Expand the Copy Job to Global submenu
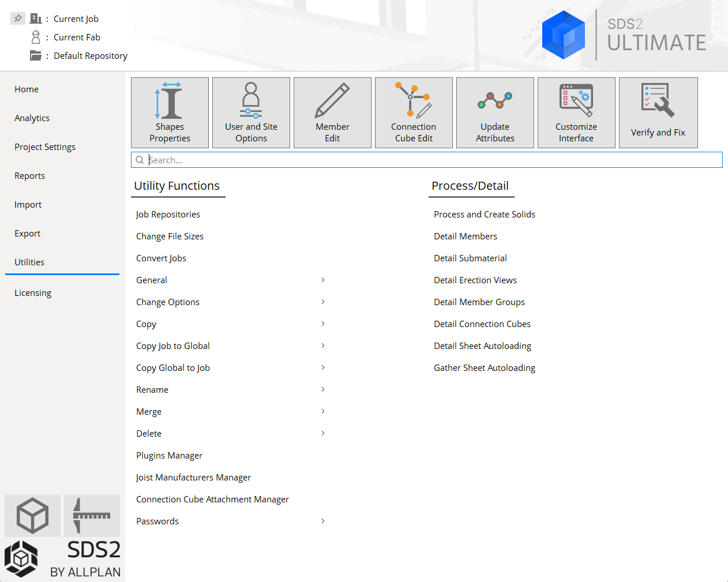728x582 pixels. pyautogui.click(x=323, y=346)
